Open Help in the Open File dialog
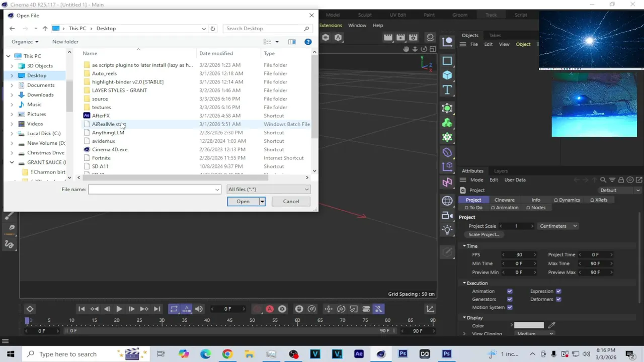This screenshot has height=362, width=644. click(x=308, y=42)
